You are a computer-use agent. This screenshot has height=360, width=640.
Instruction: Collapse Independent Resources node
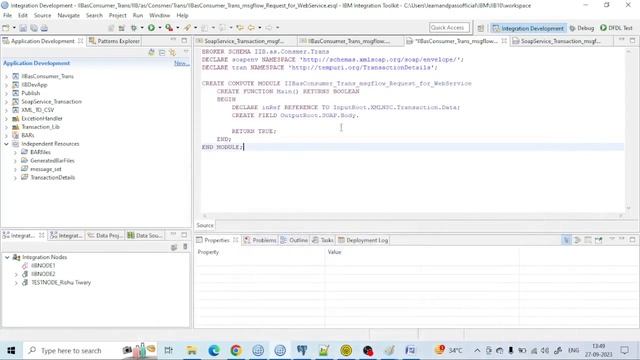[6, 144]
